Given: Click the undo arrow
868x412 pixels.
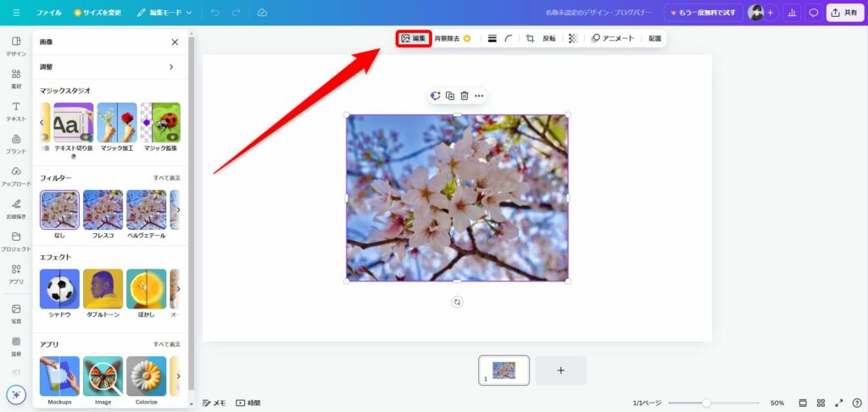Looking at the screenshot, I should tap(217, 12).
